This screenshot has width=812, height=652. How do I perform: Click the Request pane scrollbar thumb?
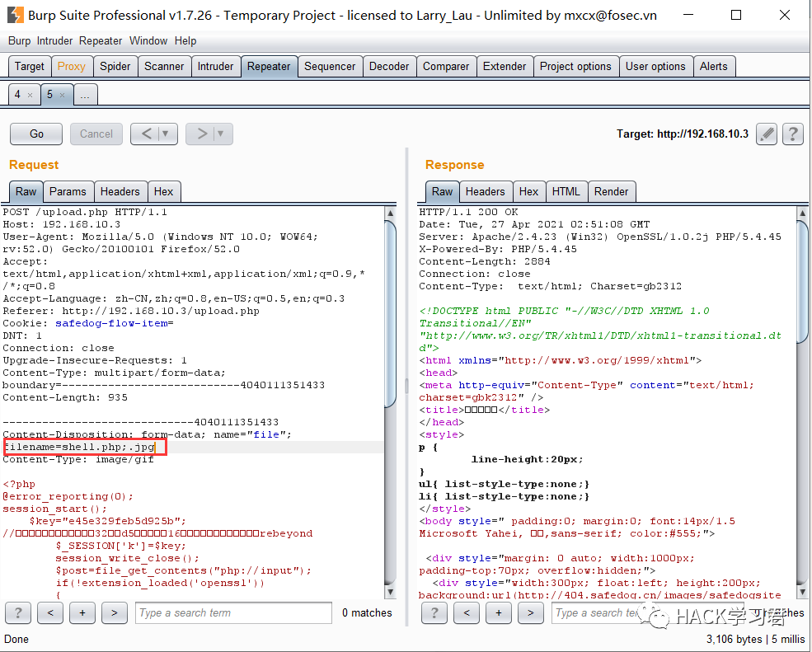pos(390,314)
